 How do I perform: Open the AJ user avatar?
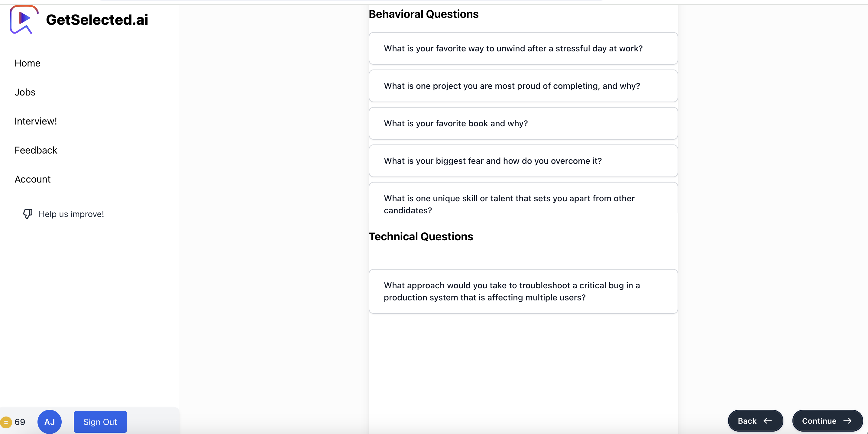tap(50, 422)
